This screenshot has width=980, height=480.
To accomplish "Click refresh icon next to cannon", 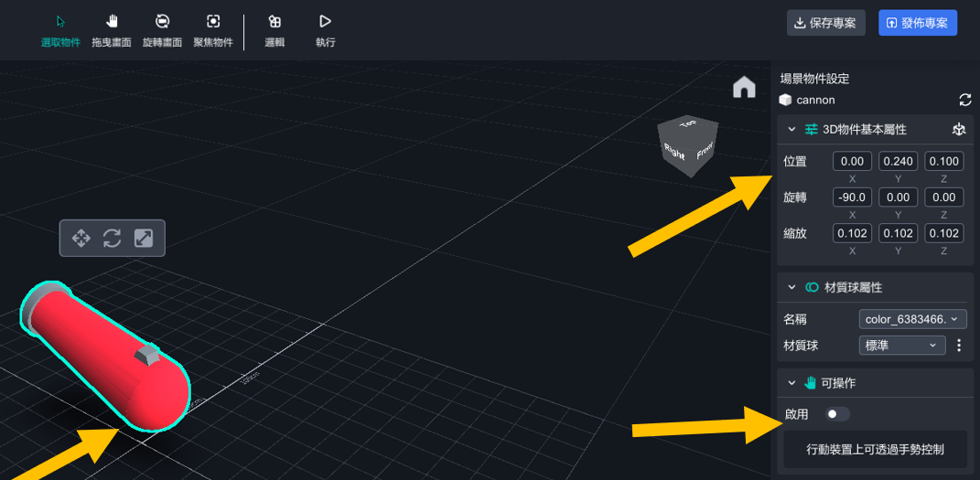I will tap(964, 100).
